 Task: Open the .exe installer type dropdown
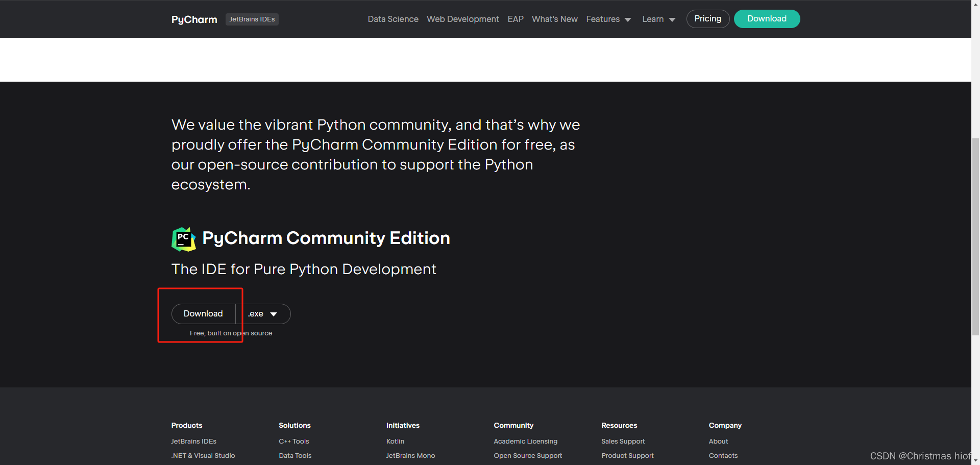pos(263,314)
